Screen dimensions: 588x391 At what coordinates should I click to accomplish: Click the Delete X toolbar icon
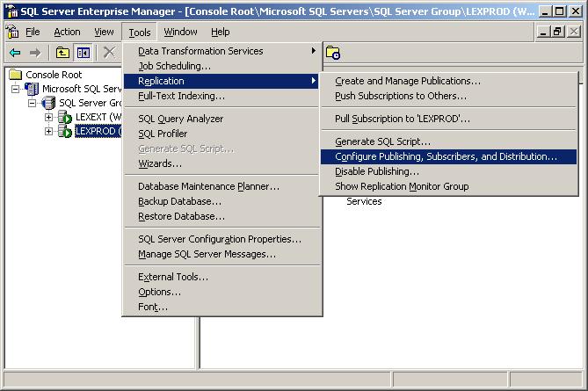click(109, 53)
